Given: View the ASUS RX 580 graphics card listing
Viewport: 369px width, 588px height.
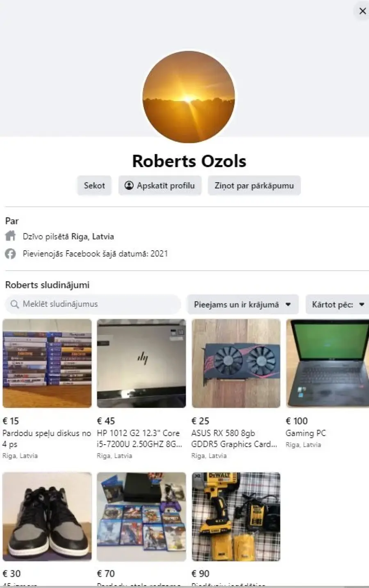Looking at the screenshot, I should click(x=236, y=363).
